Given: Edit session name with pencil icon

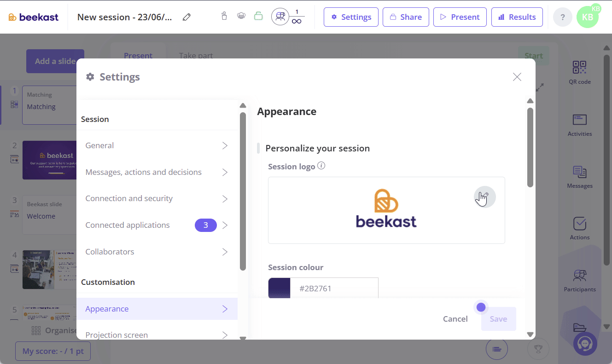Looking at the screenshot, I should click(x=187, y=17).
